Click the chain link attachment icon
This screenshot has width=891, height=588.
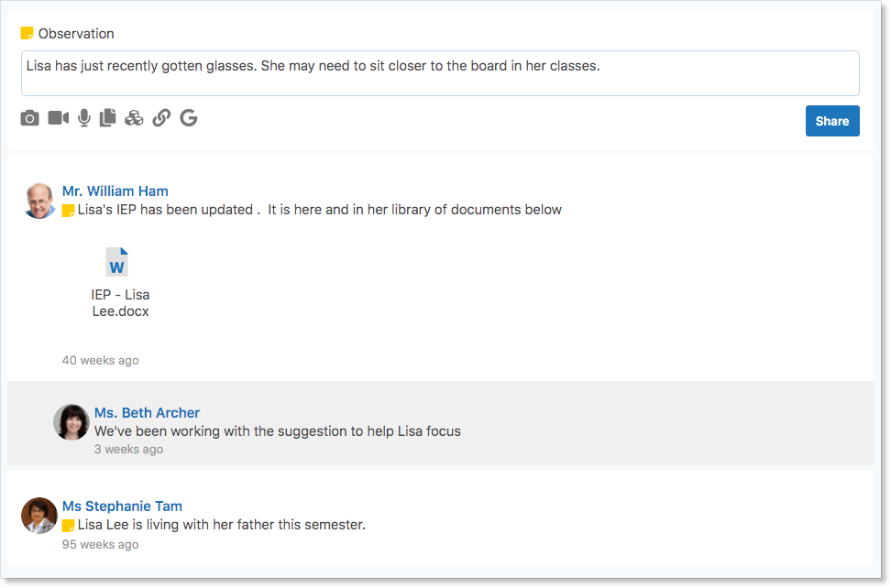(161, 118)
